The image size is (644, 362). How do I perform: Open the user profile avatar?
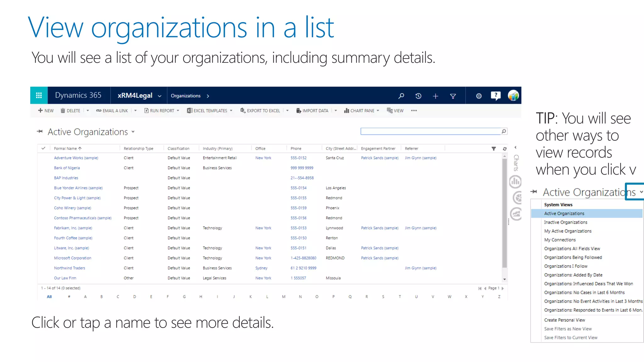pos(513,96)
